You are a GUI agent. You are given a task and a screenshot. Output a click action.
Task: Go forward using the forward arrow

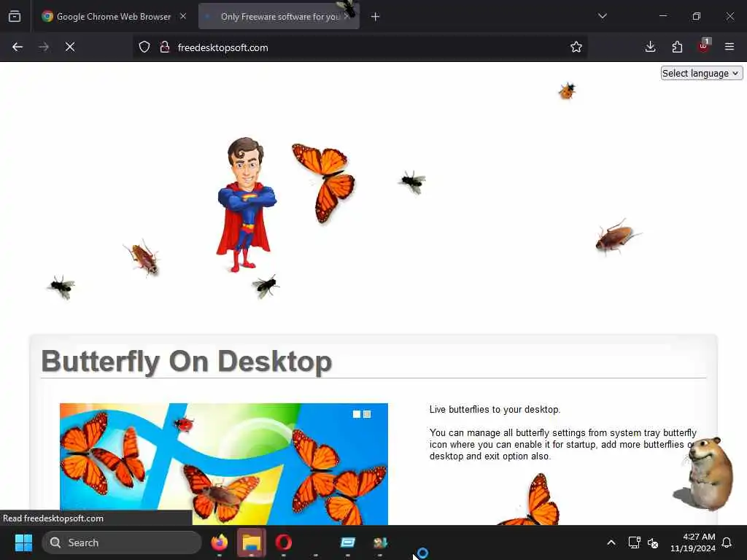click(x=44, y=47)
